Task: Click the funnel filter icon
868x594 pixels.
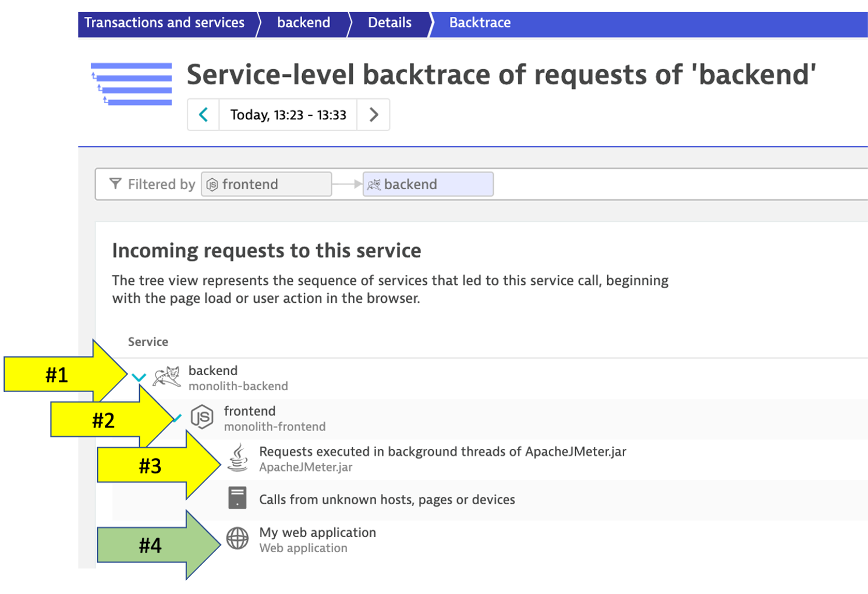Action: 115,184
